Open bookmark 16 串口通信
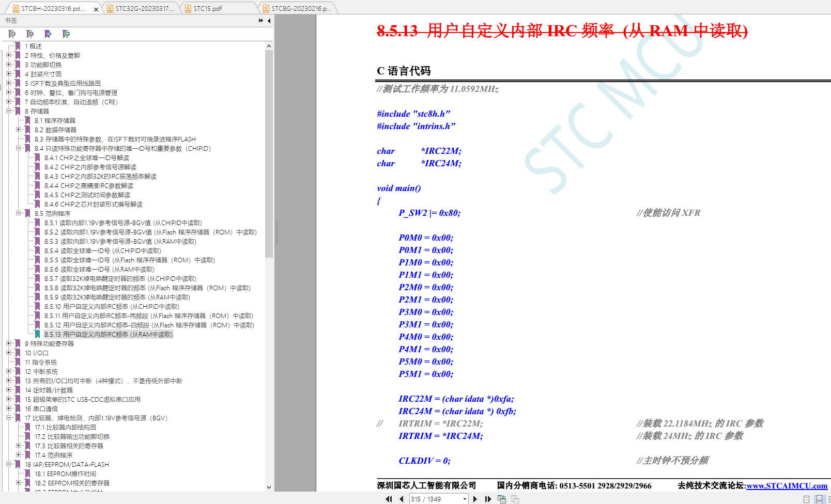Screen dimensions: 831x504 41,409
